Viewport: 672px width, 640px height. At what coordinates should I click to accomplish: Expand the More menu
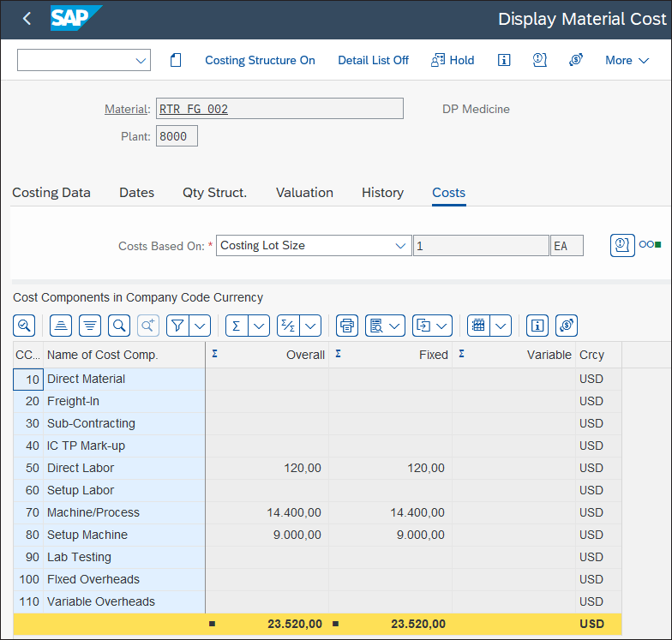coord(627,60)
